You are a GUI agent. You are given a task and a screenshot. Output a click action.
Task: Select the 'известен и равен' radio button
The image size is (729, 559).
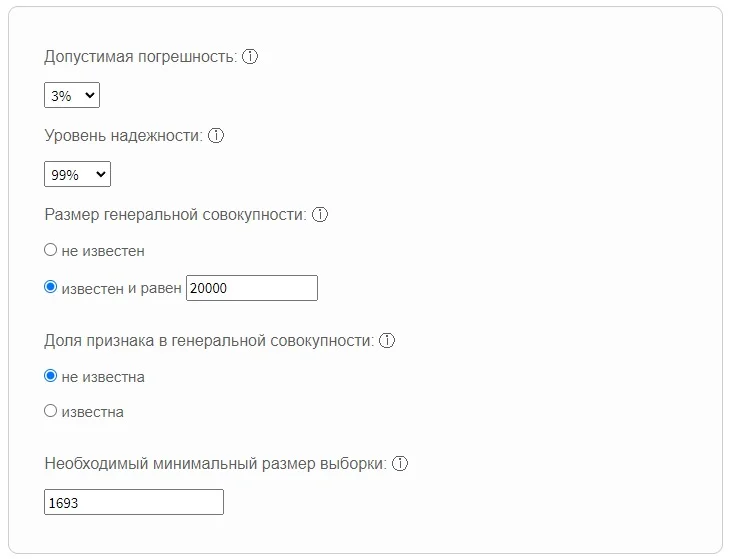tap(51, 287)
